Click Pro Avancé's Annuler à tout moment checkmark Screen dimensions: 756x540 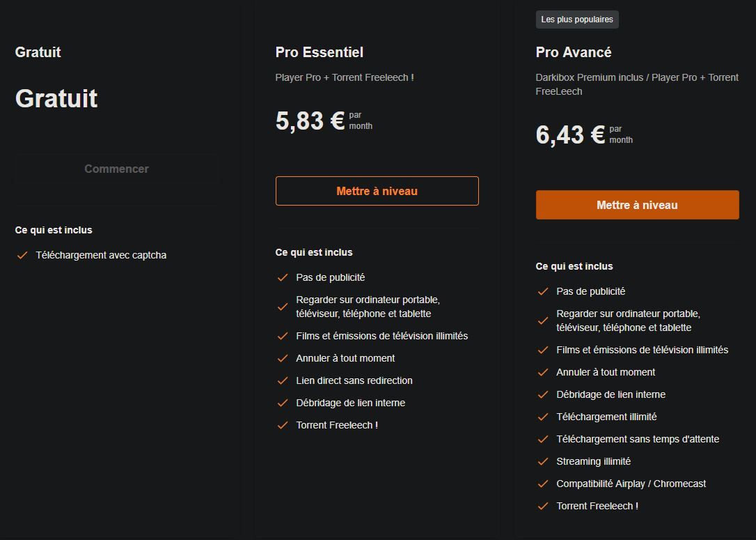pyautogui.click(x=543, y=372)
